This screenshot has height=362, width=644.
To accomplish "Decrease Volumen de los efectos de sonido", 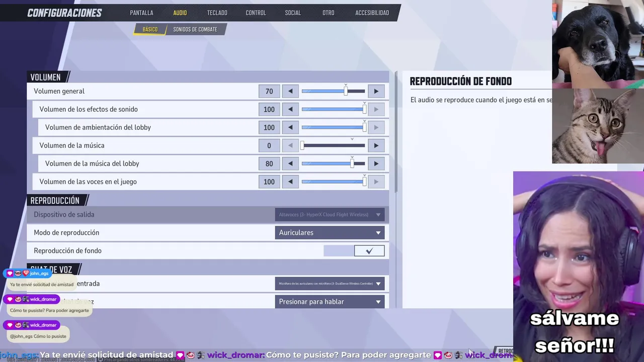I will [x=290, y=109].
